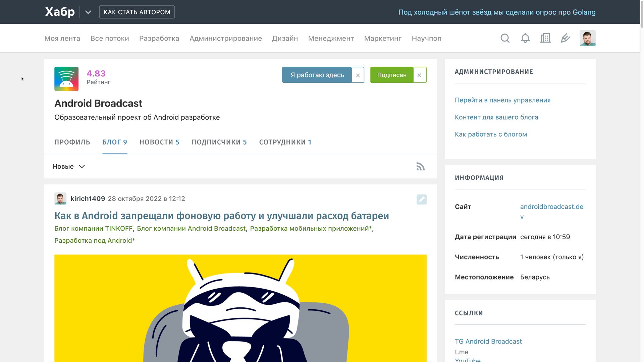The width and height of the screenshot is (644, 362).
Task: Click the kirich1409 author avatar
Action: pos(60,199)
